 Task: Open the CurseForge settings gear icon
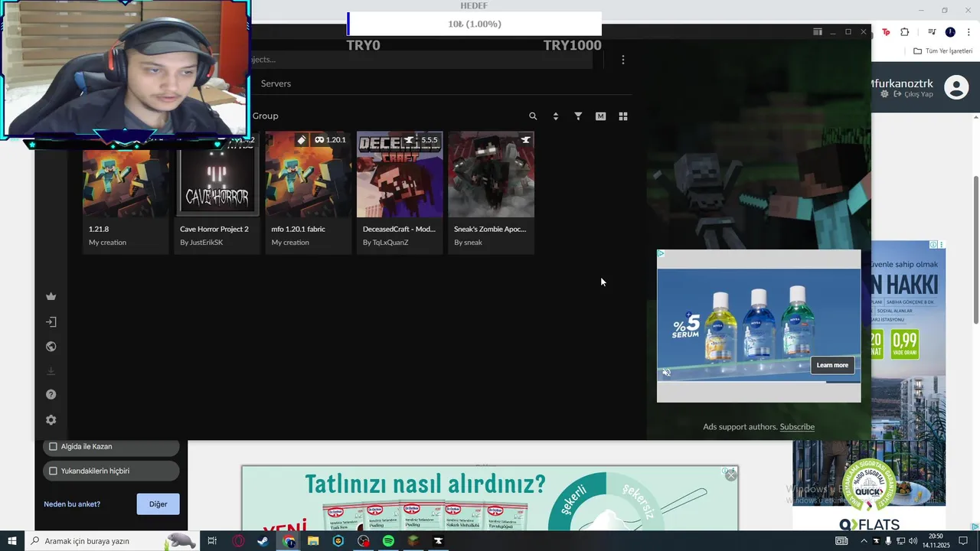[51, 420]
